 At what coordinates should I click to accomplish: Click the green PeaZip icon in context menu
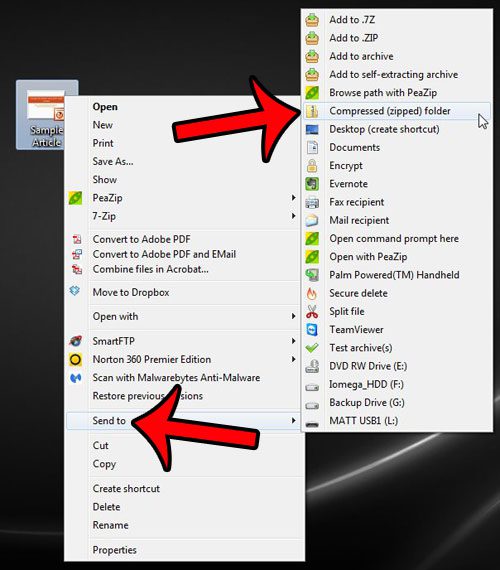75,198
